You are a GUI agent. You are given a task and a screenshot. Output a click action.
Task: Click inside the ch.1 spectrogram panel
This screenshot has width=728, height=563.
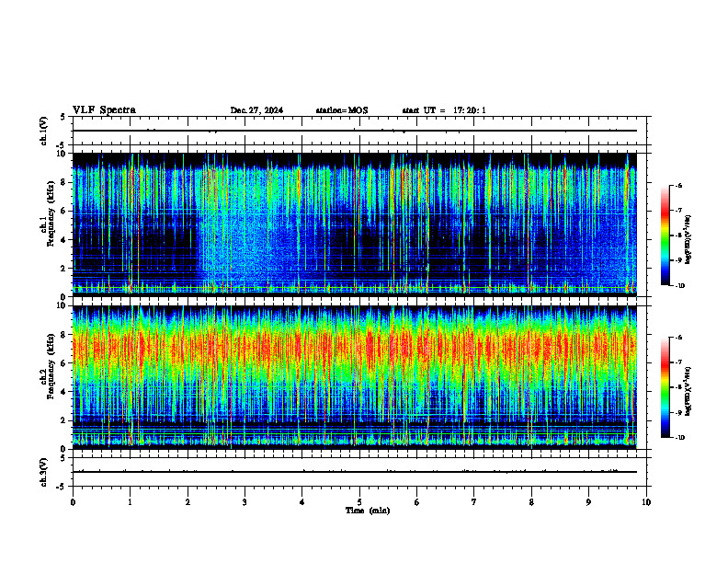[355, 224]
